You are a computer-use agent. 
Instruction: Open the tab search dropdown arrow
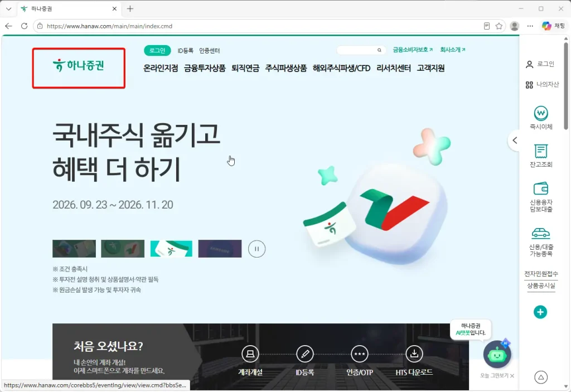coord(9,9)
